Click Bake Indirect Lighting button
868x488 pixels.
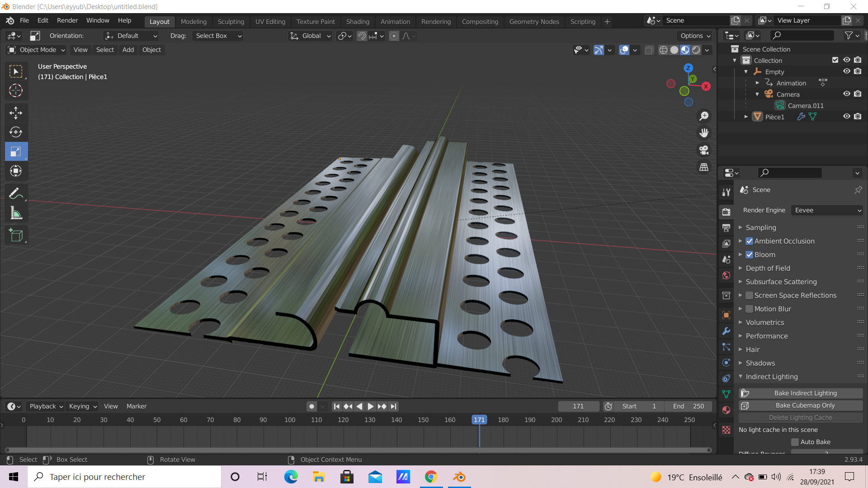(801, 393)
